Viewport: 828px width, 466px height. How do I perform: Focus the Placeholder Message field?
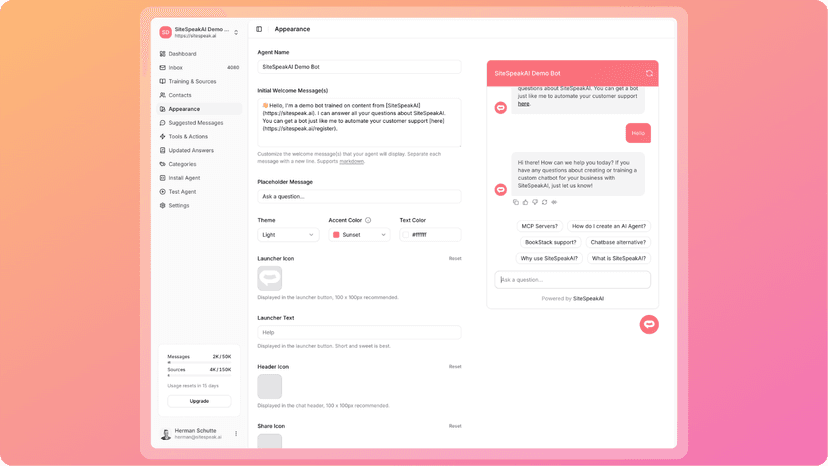coord(359,197)
